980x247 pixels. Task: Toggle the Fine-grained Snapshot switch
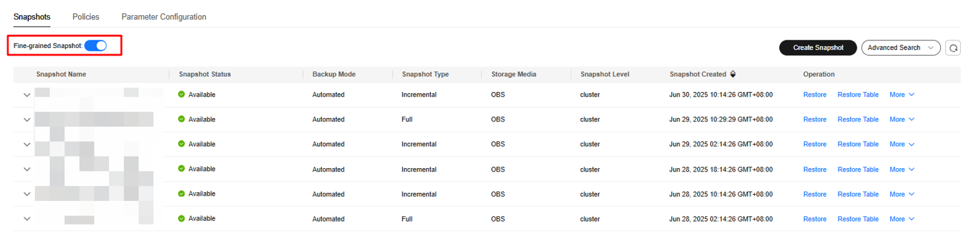(x=95, y=45)
